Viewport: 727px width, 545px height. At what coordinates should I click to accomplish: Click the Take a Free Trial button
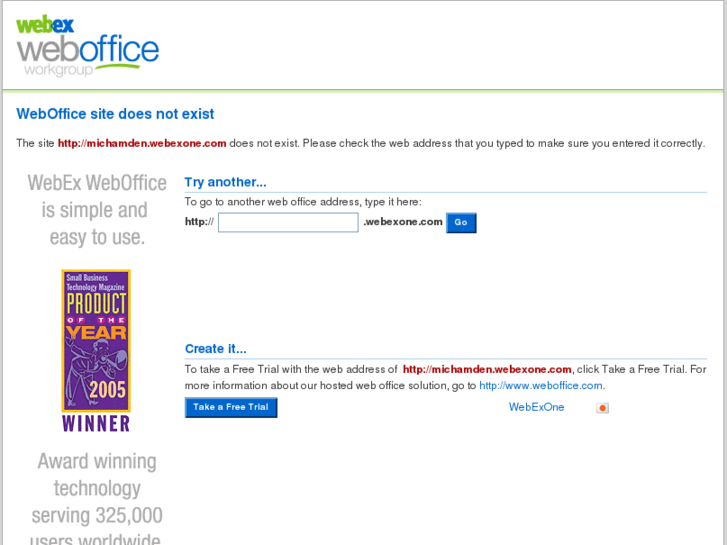coord(231,407)
